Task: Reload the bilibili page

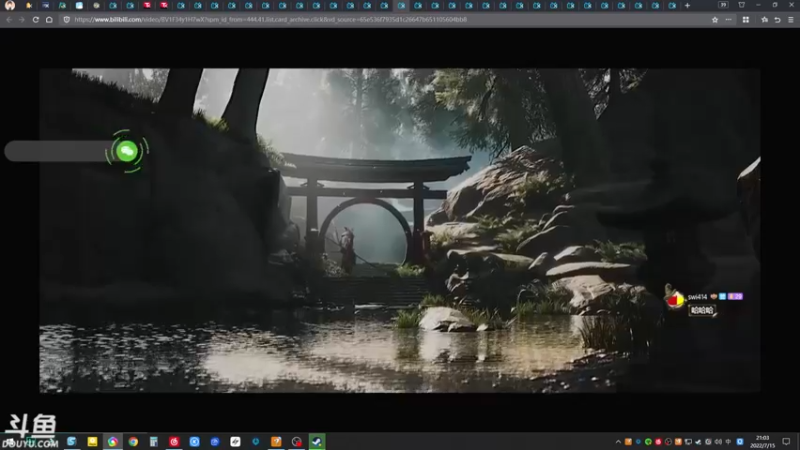Action: pos(36,19)
